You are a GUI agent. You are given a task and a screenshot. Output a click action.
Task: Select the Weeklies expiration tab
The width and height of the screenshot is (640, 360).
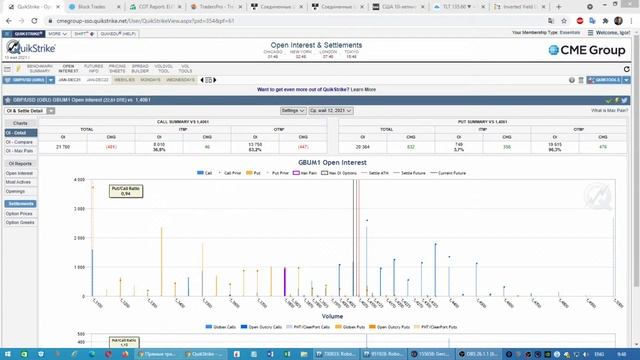[124, 80]
